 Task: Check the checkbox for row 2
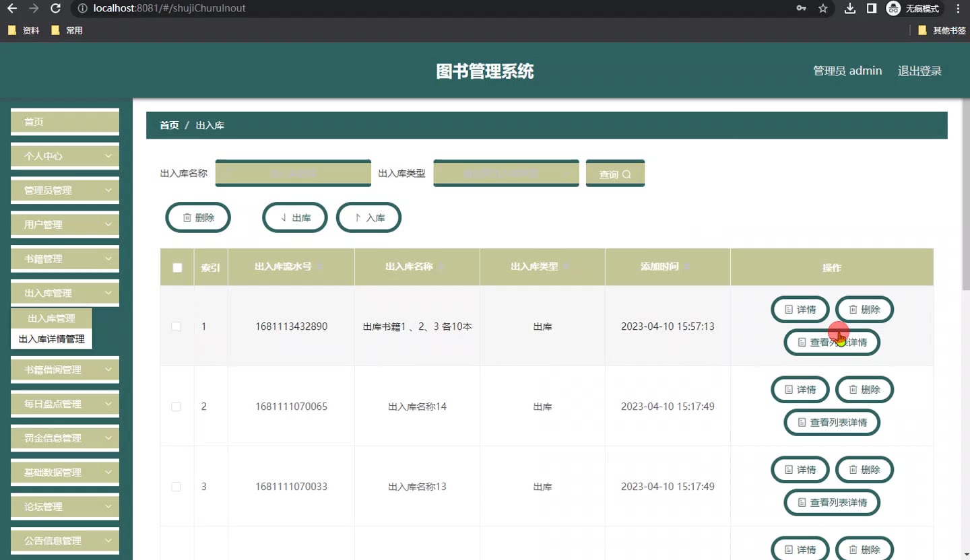click(176, 407)
